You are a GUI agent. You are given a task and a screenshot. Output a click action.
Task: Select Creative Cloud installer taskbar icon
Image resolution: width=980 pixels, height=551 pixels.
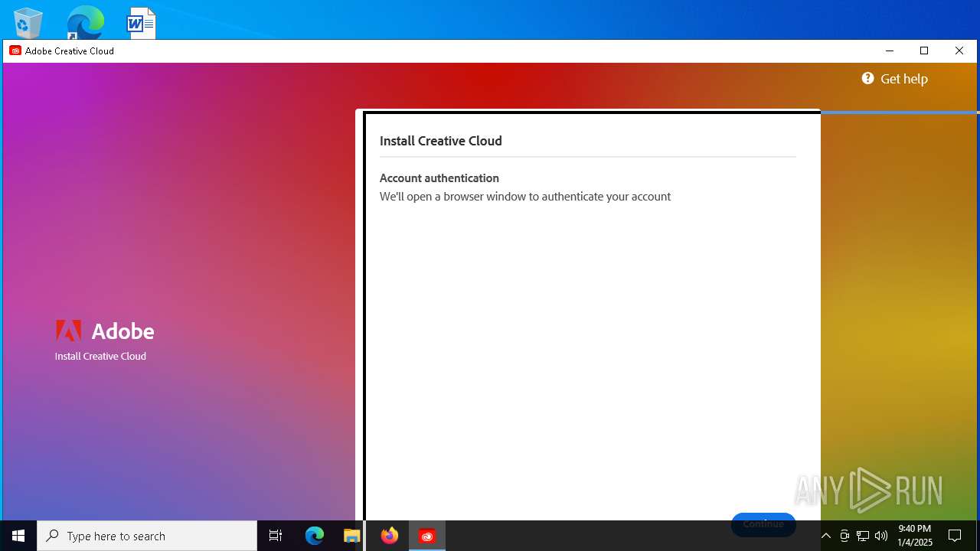coord(427,536)
